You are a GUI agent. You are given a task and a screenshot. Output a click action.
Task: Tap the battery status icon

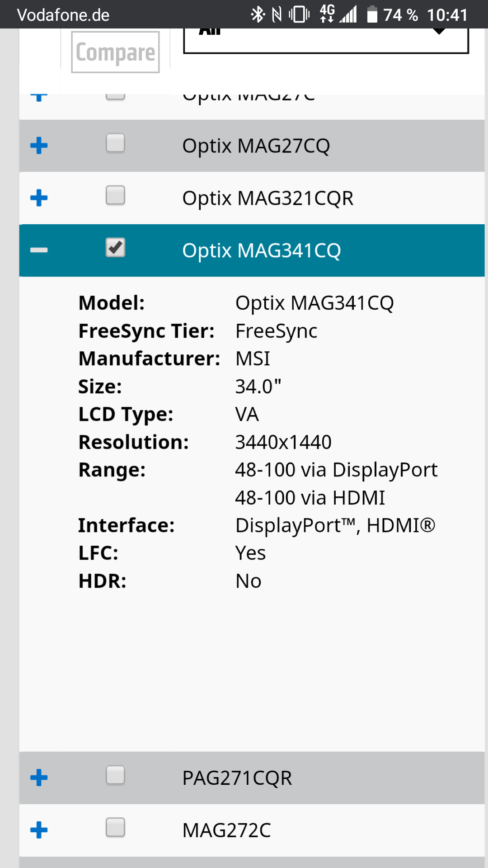372,14
